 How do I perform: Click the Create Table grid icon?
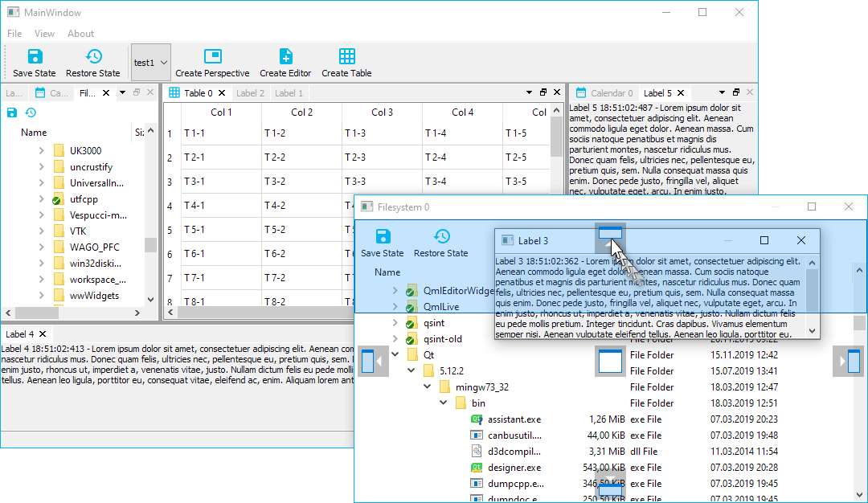(x=346, y=57)
